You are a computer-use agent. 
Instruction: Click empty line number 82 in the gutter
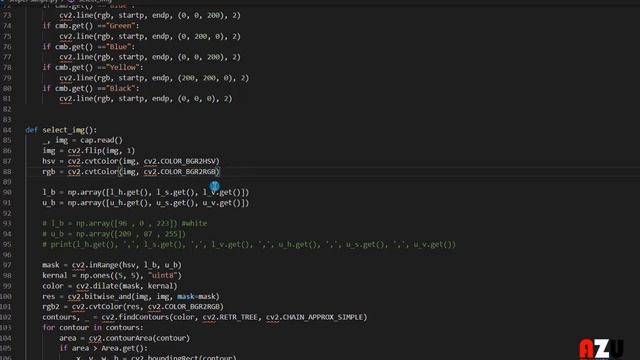click(x=7, y=109)
